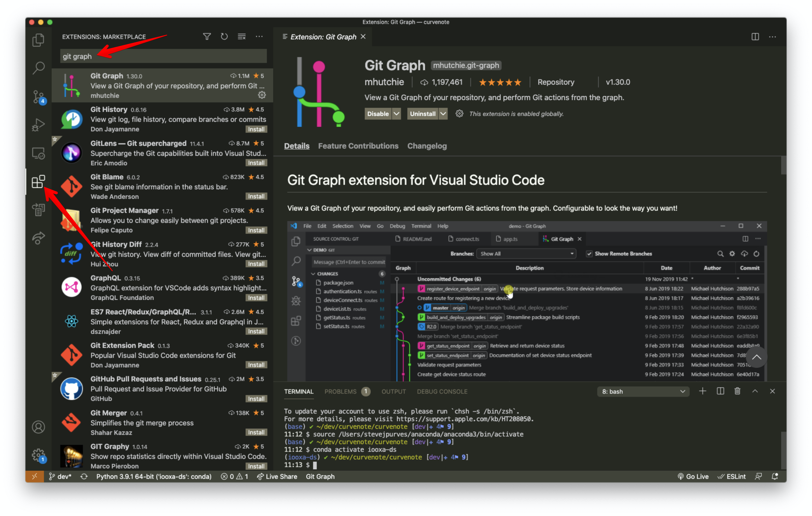The height and width of the screenshot is (516, 812).
Task: Open notifications bell in status bar
Action: 775,476
